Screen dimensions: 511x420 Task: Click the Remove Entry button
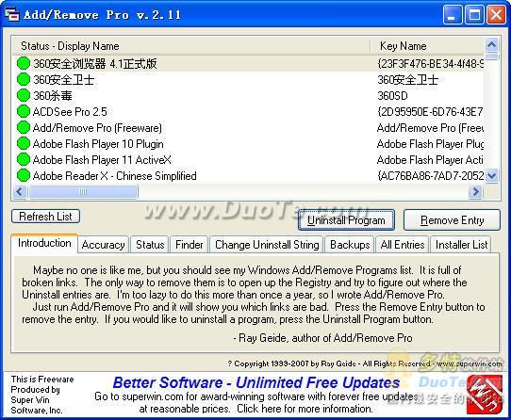pyautogui.click(x=452, y=220)
